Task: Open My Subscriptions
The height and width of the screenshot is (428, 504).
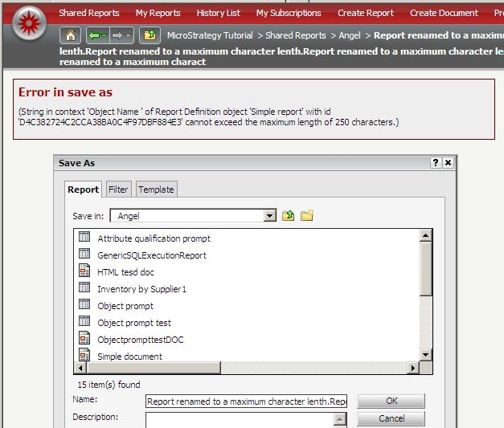Action: [x=289, y=13]
